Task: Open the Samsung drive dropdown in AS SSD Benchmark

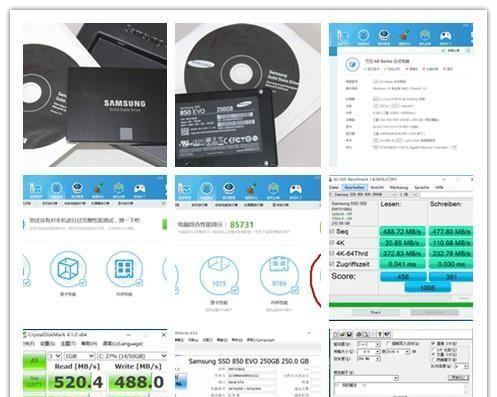Action: (x=363, y=194)
